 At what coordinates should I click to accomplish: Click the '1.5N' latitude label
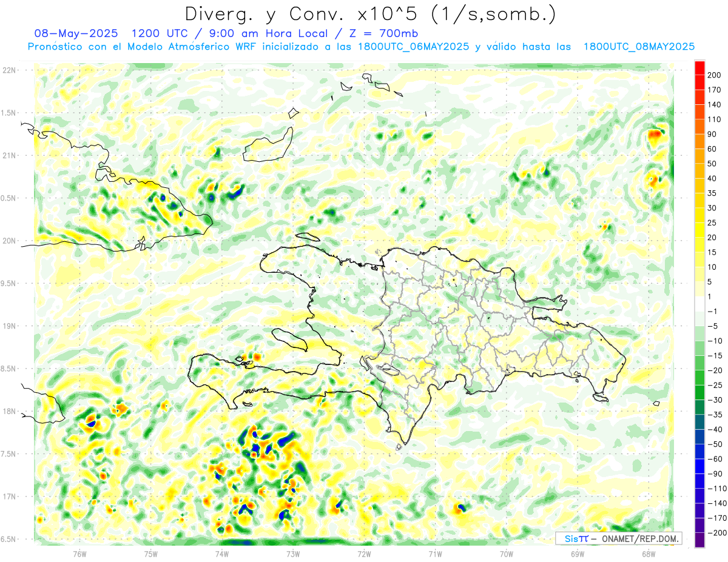pos(8,113)
